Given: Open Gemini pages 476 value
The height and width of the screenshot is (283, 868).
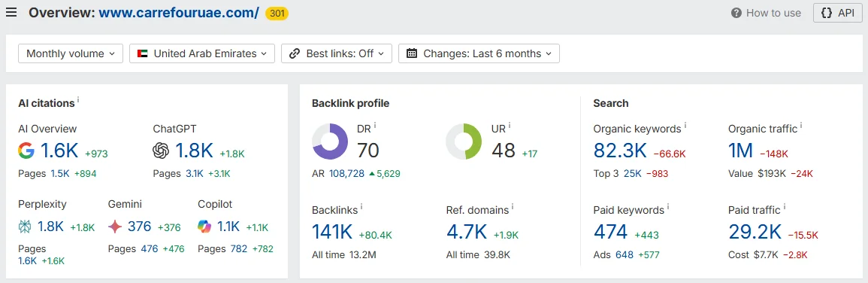Looking at the screenshot, I should 150,249.
